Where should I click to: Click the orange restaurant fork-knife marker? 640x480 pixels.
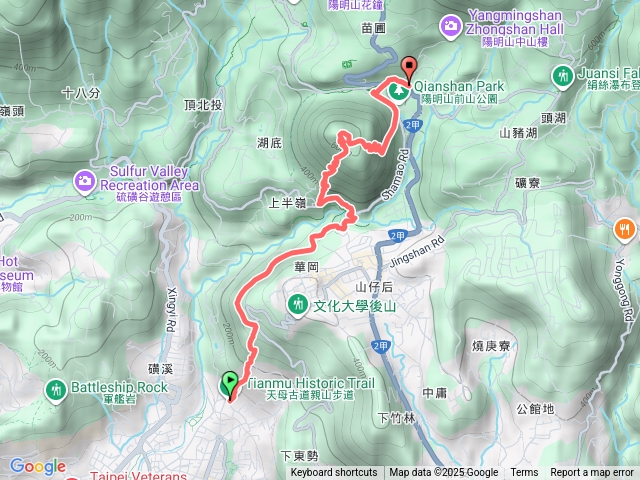[x=624, y=230]
